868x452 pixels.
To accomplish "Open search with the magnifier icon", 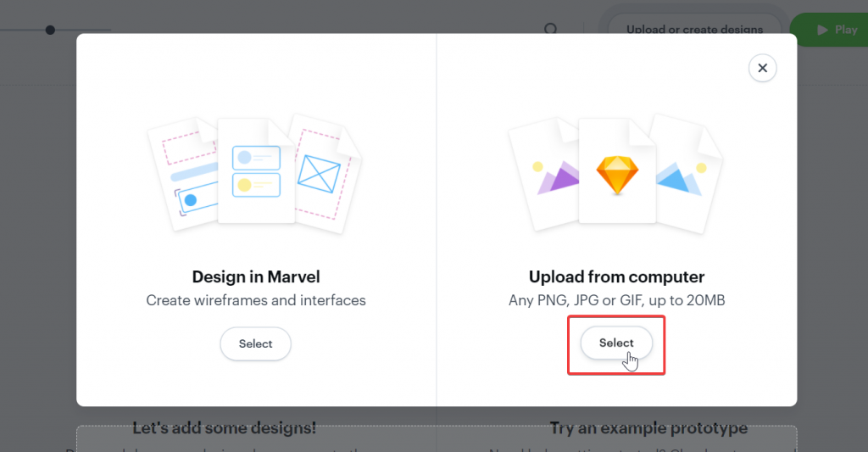I will [551, 30].
